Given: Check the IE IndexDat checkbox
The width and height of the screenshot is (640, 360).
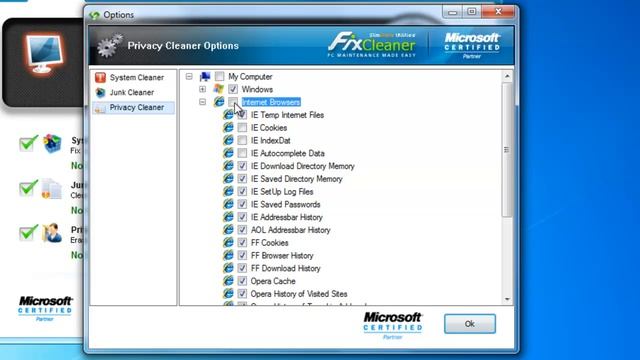Looking at the screenshot, I should click(x=242, y=140).
